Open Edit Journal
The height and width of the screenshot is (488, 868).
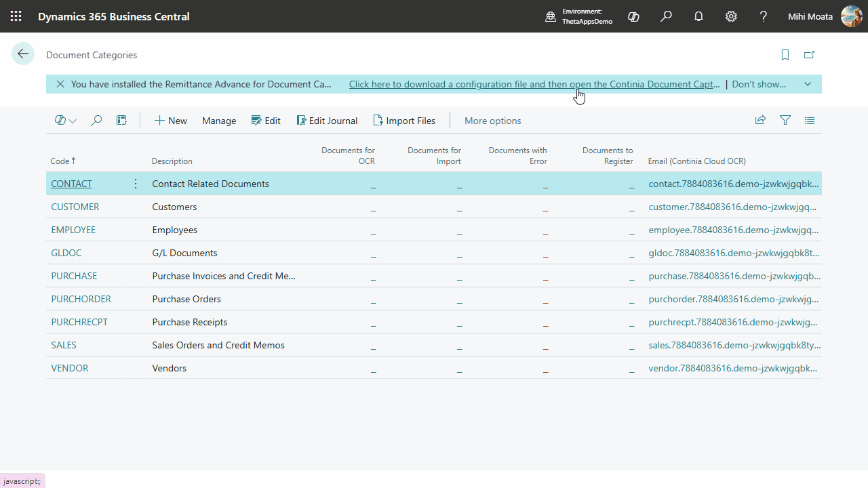(327, 121)
